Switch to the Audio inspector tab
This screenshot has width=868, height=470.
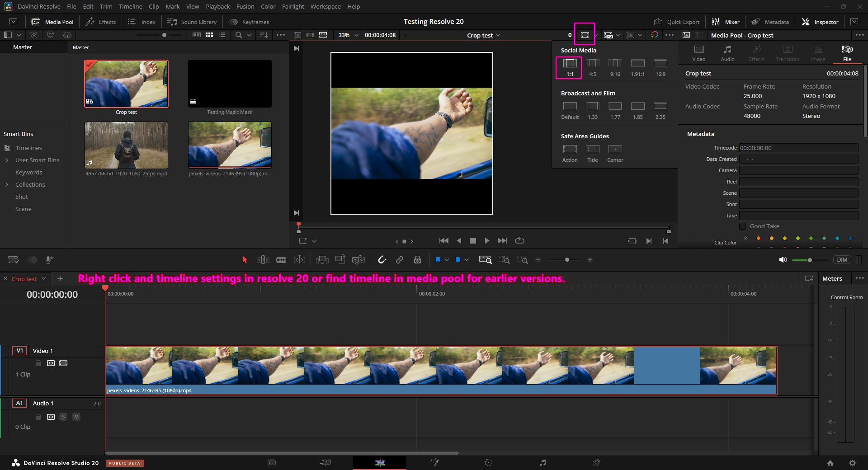click(727, 53)
